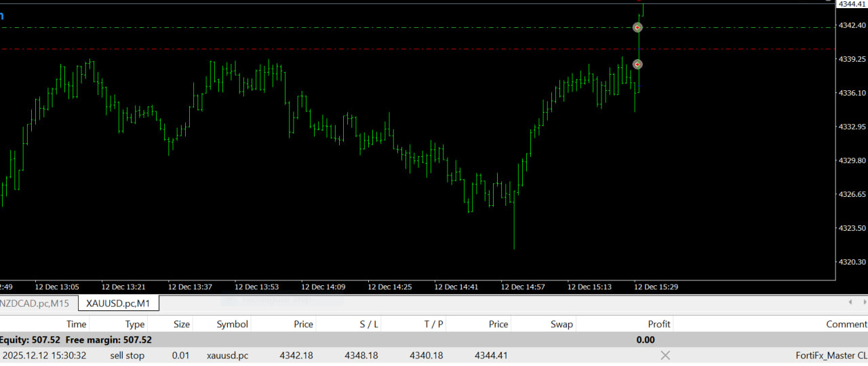This screenshot has height=366, width=868.
Task: Click the lower order marker on the chart
Action: pyautogui.click(x=637, y=65)
